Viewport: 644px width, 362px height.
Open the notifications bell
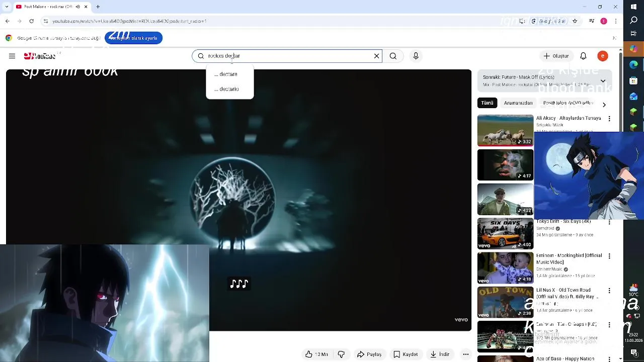pyautogui.click(x=583, y=56)
